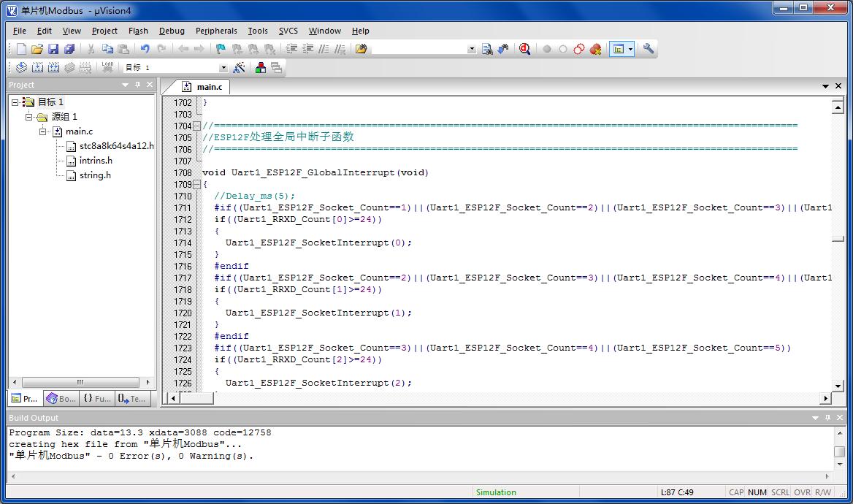Toggle Project window layout button

click(x=619, y=49)
